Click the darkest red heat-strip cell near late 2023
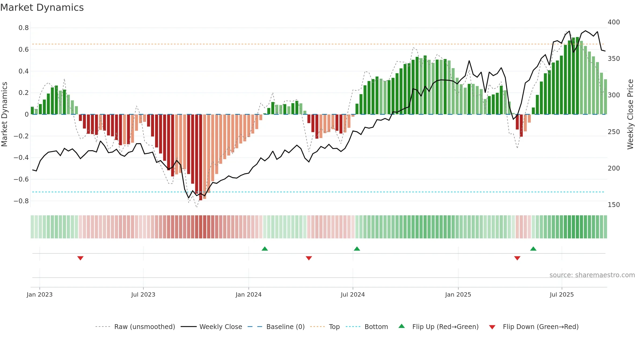 click(x=201, y=227)
